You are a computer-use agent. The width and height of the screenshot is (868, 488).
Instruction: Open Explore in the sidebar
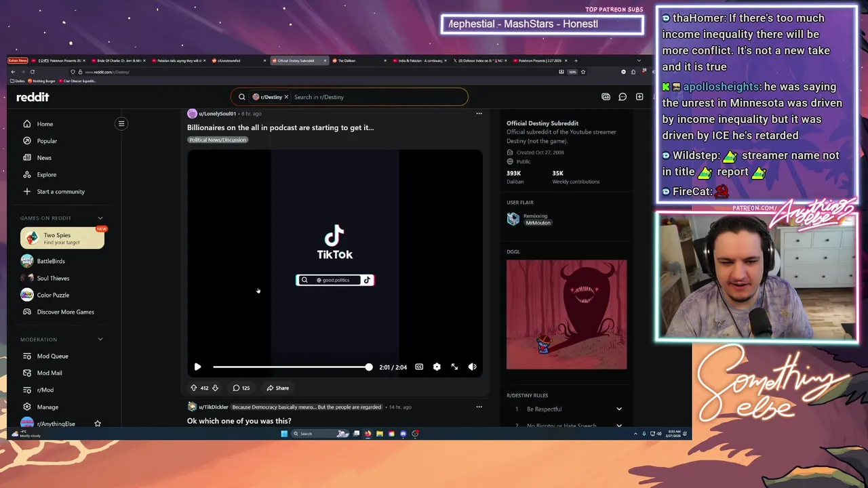[47, 175]
